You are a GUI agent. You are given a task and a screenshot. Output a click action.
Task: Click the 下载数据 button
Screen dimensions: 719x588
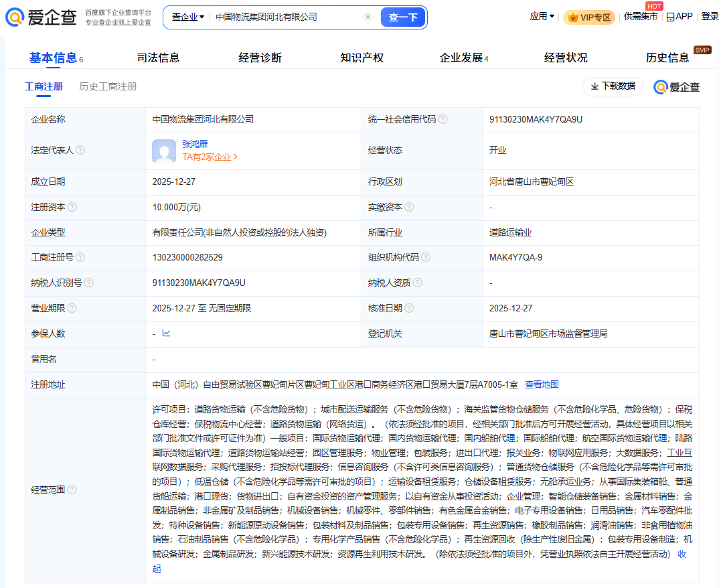coord(613,86)
